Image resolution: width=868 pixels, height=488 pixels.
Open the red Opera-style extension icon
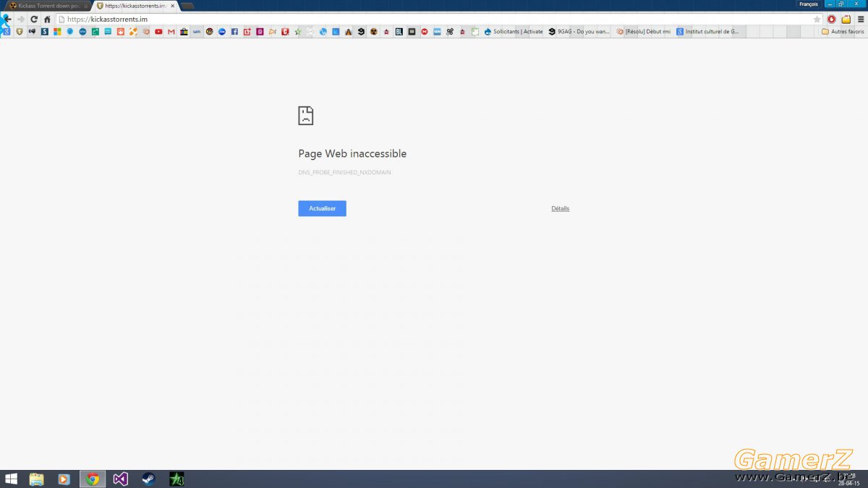point(832,20)
